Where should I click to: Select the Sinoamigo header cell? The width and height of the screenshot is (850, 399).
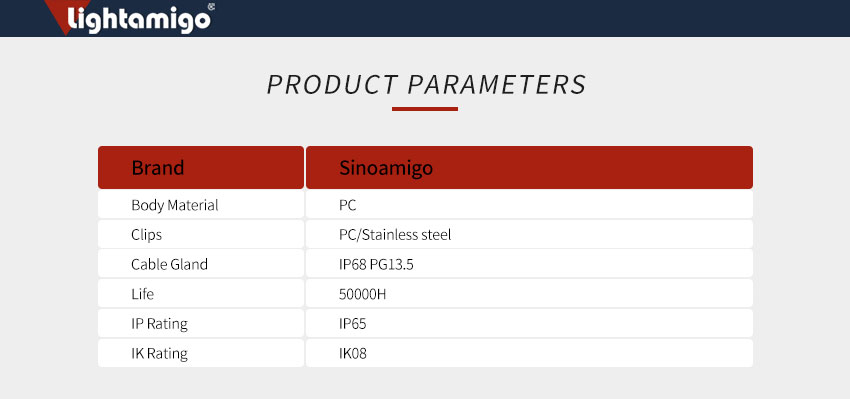tap(529, 168)
